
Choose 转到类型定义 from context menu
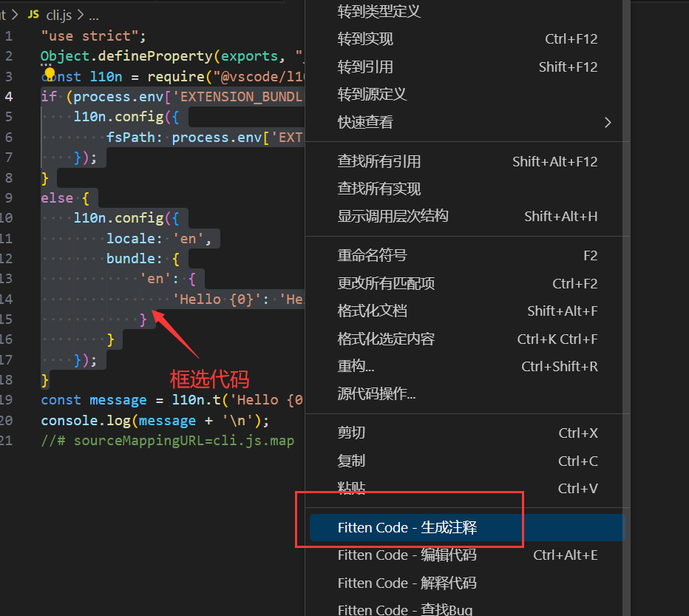pos(467,11)
